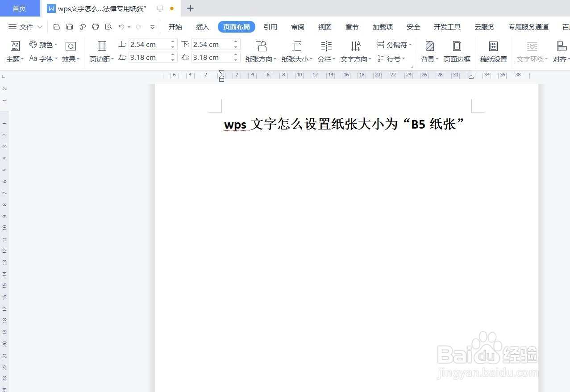
Task: Click the ruler tab-stop selector corner
Action: [4, 77]
